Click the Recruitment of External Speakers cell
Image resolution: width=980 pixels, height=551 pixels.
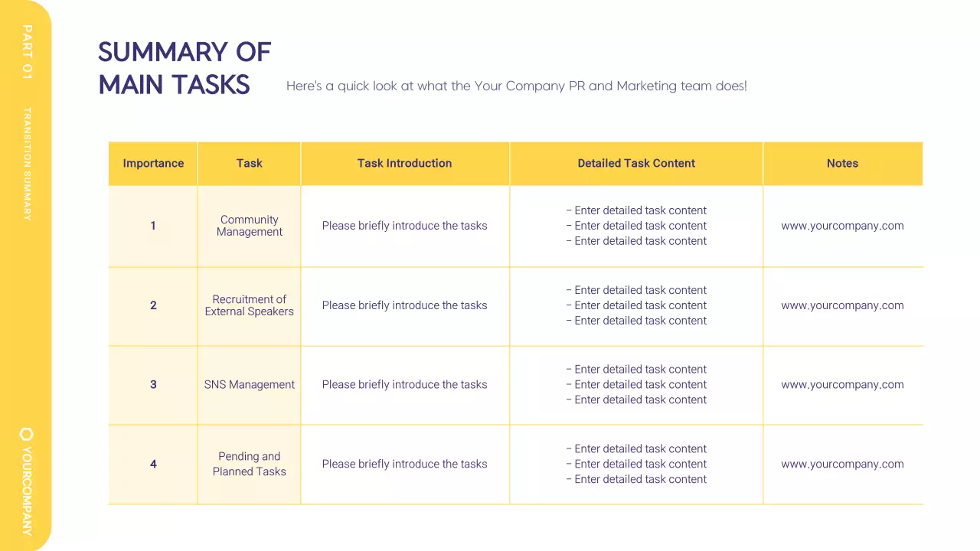pos(250,305)
